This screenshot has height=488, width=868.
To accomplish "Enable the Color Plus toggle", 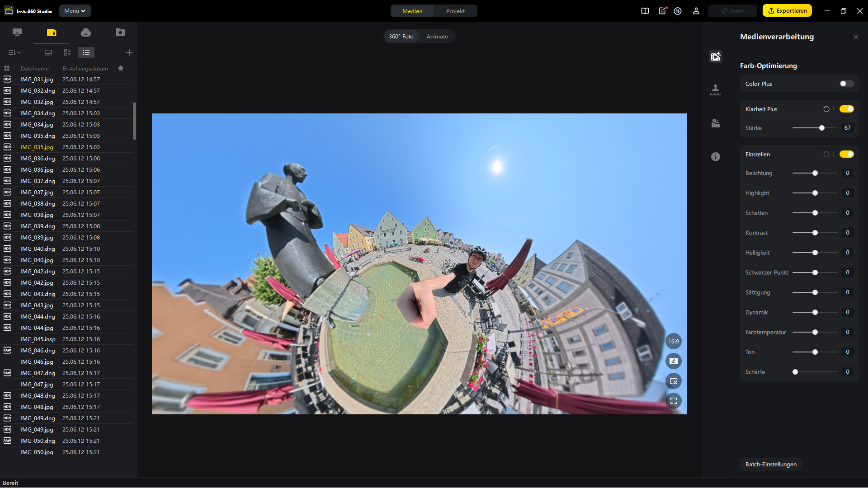I will point(846,84).
